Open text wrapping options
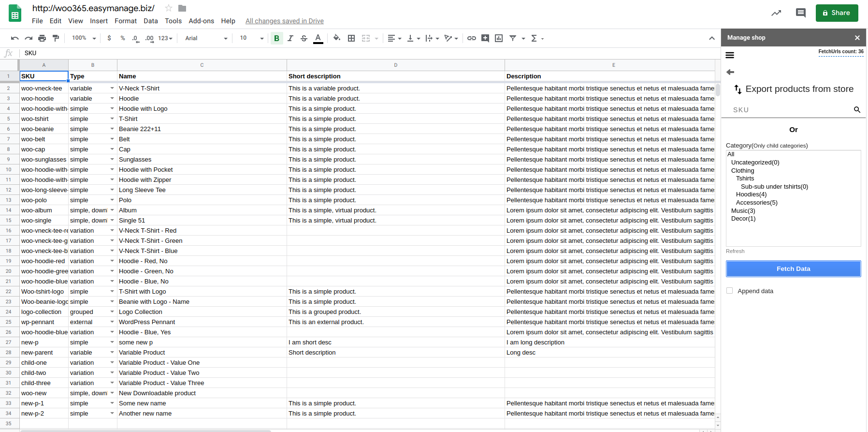The height and width of the screenshot is (432, 868). point(432,38)
